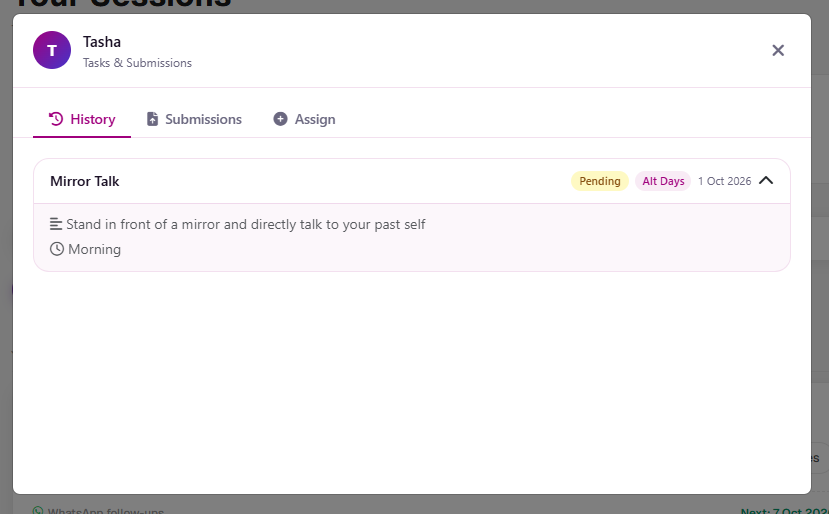Open the History tab
The image size is (829, 514).
pos(82,119)
